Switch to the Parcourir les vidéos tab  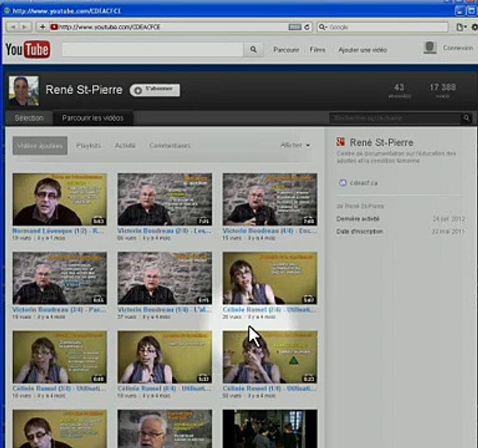93,118
